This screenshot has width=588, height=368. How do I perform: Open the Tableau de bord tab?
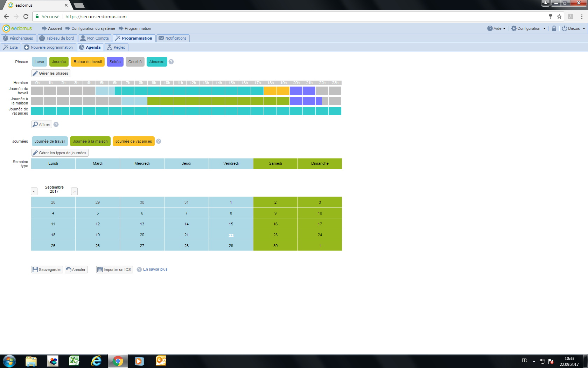point(57,38)
